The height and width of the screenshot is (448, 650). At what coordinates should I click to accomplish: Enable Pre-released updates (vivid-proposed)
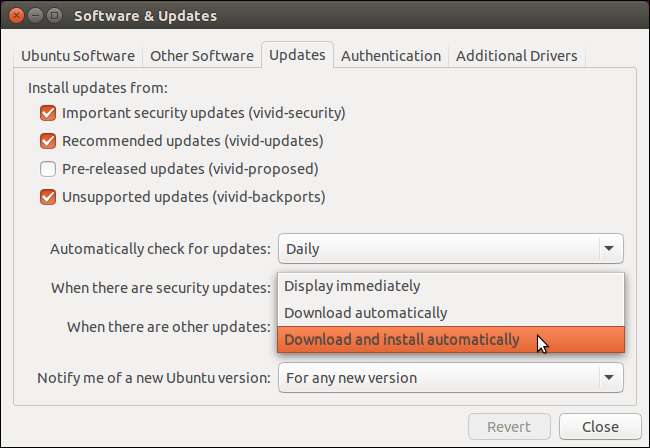[x=48, y=169]
